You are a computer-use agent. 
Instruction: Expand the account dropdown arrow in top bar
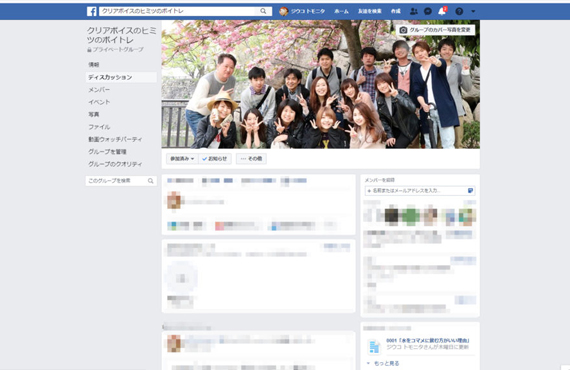473,11
